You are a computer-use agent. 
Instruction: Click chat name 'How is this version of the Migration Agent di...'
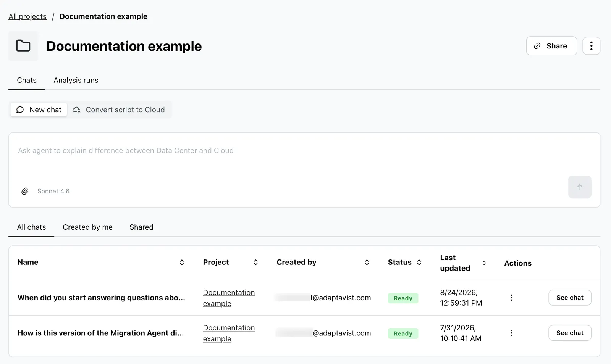click(x=101, y=333)
